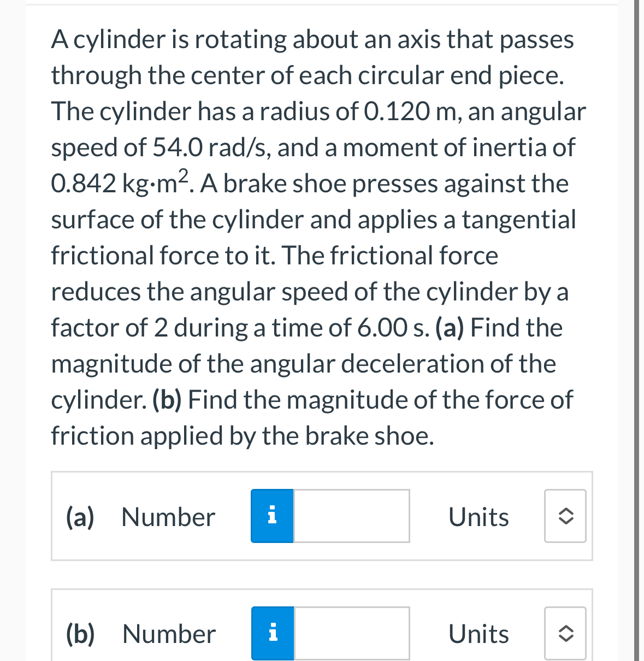Click the chevron icon in part (a) Units selector
The height and width of the screenshot is (661, 644).
[x=565, y=516]
